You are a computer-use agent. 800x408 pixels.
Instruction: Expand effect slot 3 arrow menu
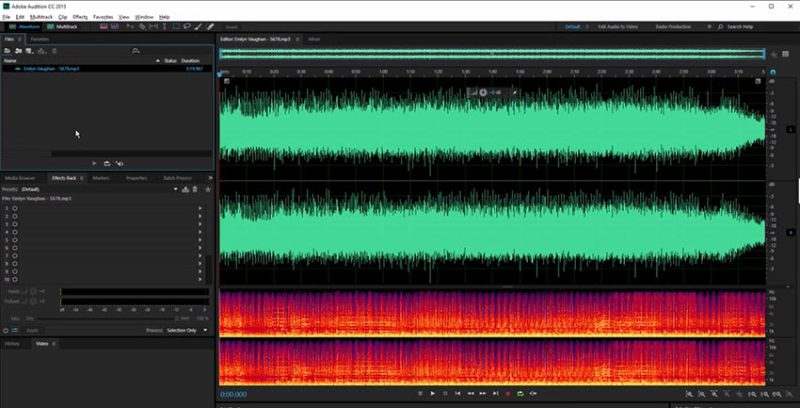coord(200,224)
